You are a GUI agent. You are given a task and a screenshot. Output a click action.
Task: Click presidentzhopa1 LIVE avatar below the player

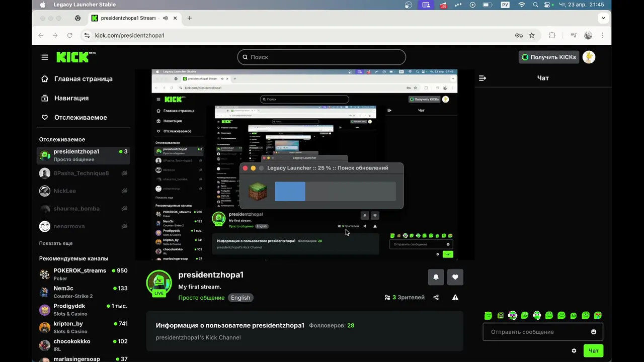point(159,284)
